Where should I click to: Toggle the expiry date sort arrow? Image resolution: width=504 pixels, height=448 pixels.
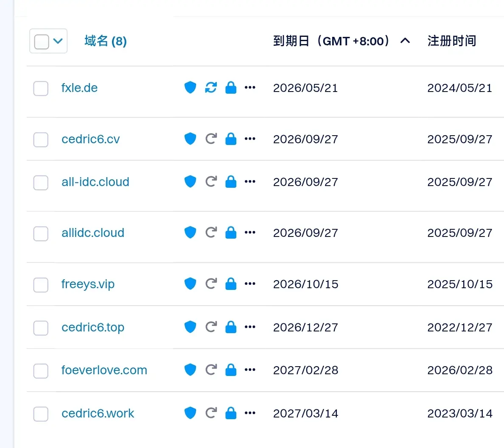tap(405, 41)
